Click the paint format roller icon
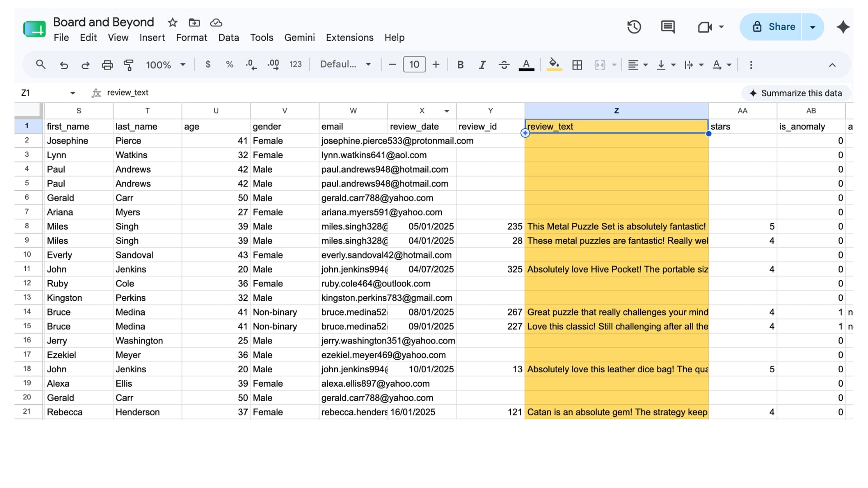Viewport: 868px width, 488px height. (129, 65)
